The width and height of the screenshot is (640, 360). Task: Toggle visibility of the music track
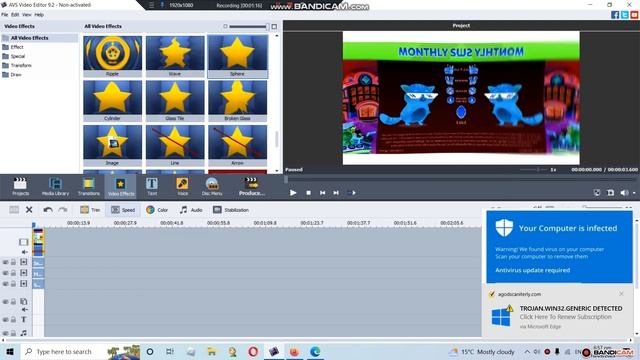click(x=5, y=333)
